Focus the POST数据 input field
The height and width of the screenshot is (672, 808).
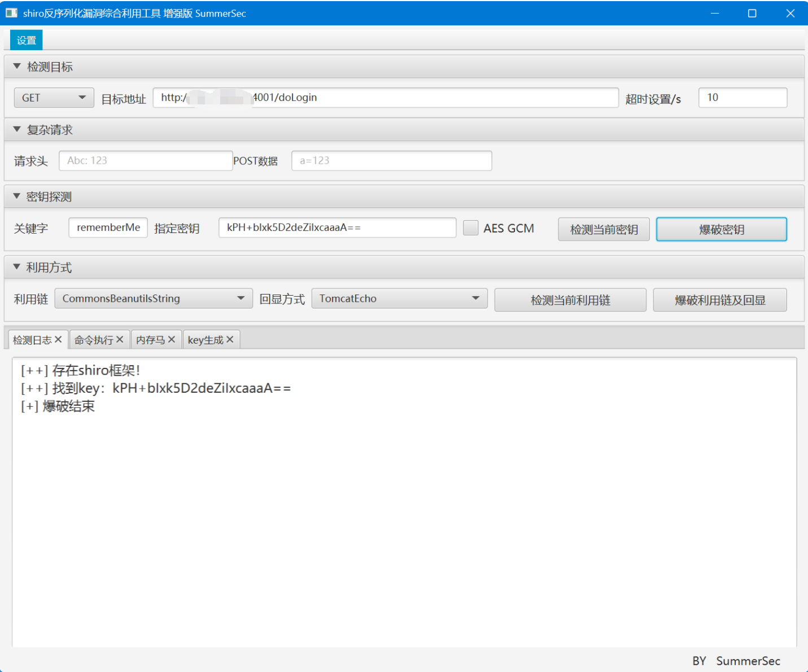[392, 161]
